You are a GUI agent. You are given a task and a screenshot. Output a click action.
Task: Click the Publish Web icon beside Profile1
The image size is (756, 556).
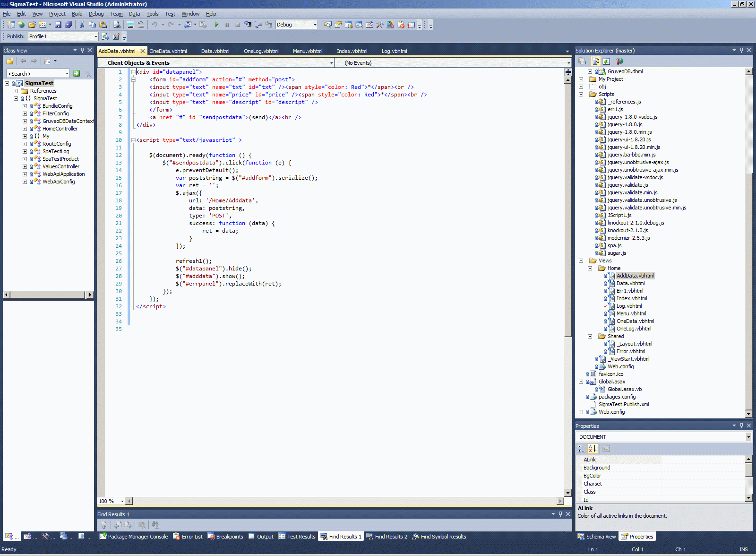[105, 36]
